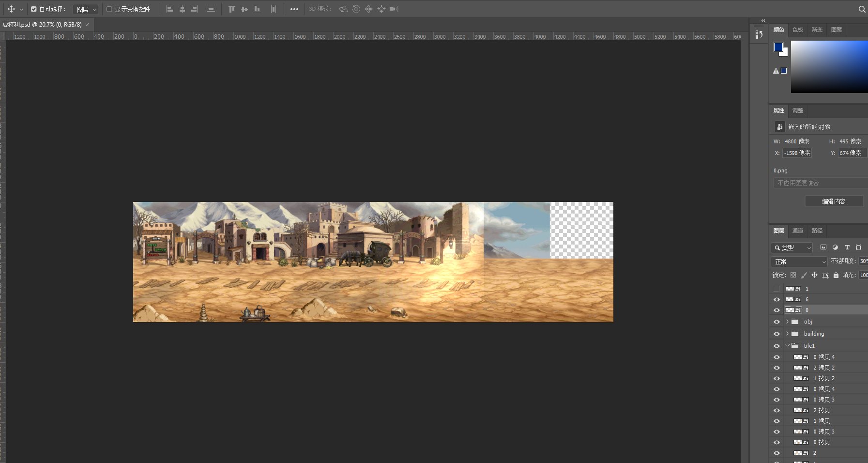
Task: Show hidden layer 1 visibility box
Action: 777,289
